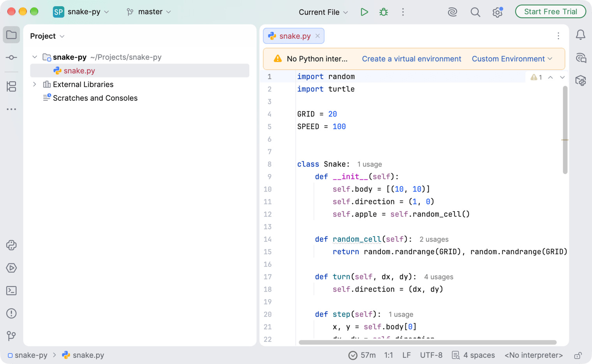
Task: Select snake.py in the project tree
Action: click(x=139, y=71)
